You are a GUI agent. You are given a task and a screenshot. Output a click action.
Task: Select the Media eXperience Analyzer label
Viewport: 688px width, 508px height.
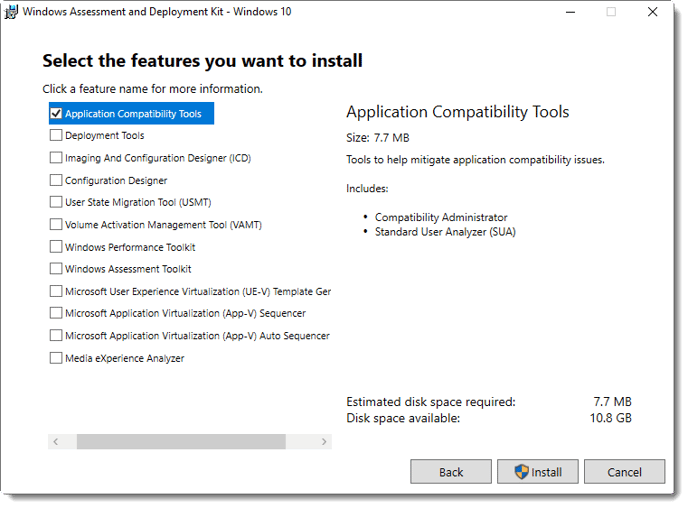pos(125,358)
